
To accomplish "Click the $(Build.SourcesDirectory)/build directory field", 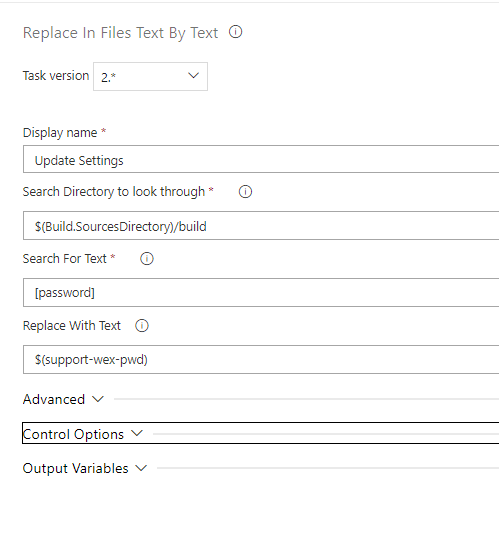I will click(x=261, y=226).
